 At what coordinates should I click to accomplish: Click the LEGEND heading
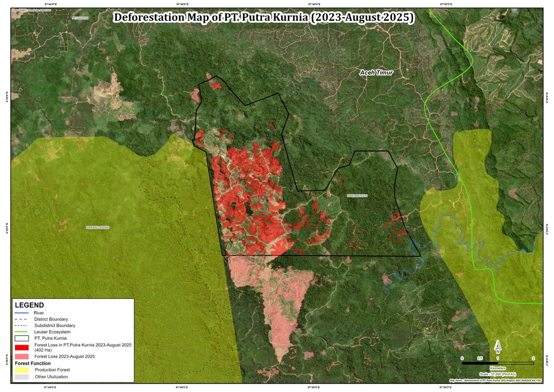point(29,305)
